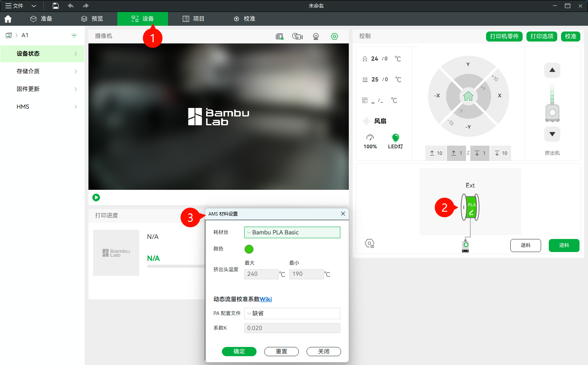Select the Ext PLA spool
The image size is (588, 365).
470,207
